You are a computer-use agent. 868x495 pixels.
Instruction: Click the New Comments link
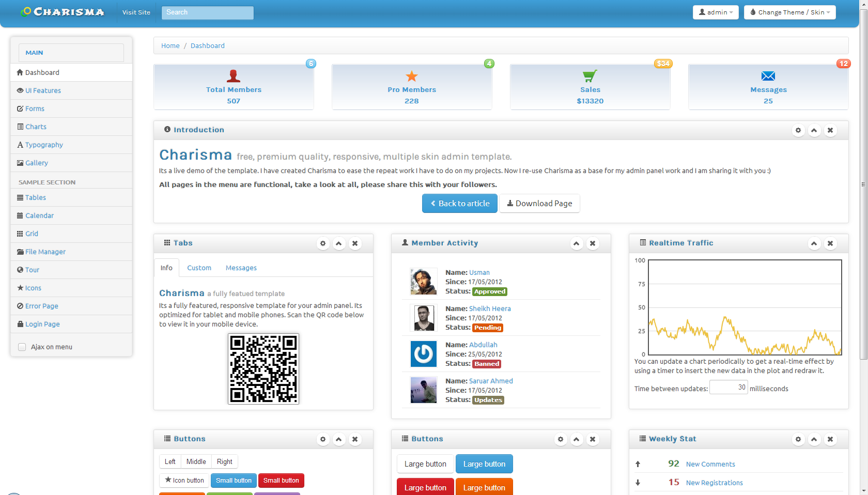[710, 465]
